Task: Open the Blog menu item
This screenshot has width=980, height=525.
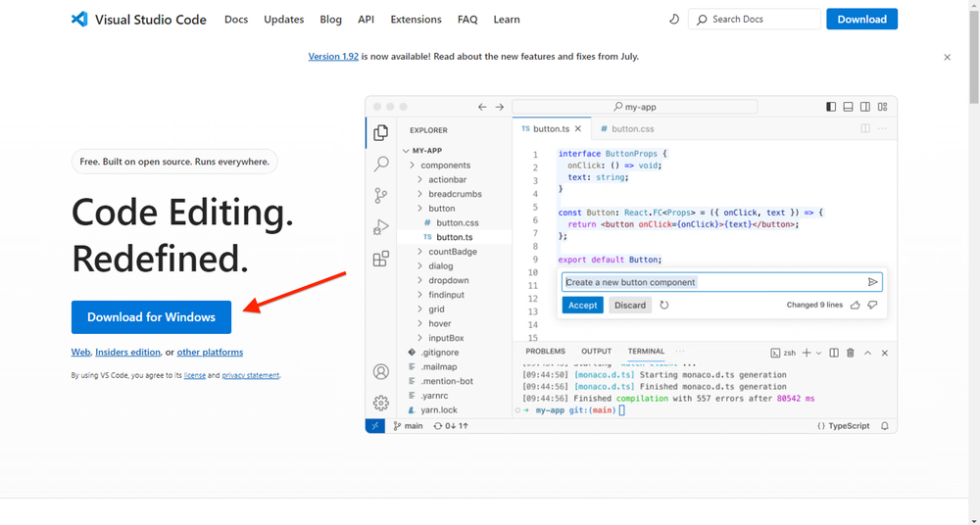Action: click(330, 20)
